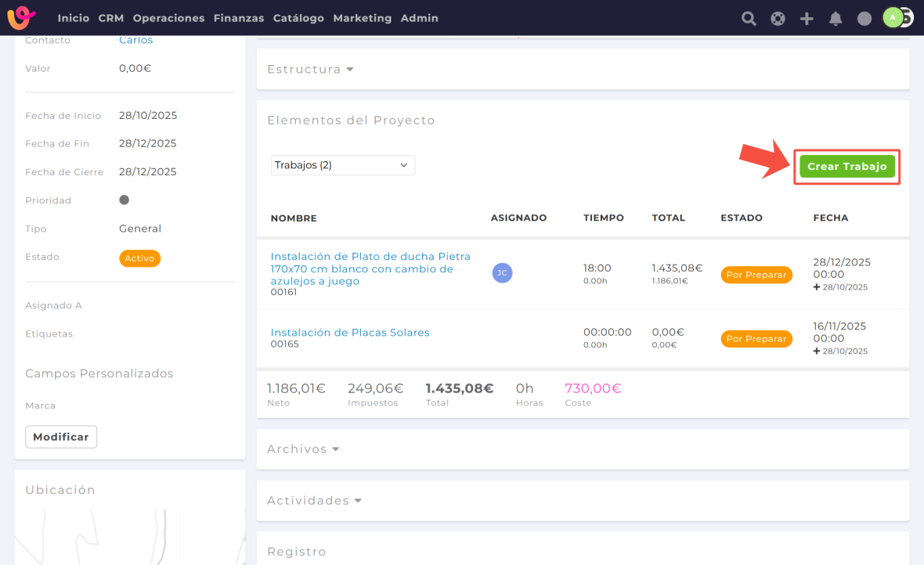Viewport: 924px width, 565px height.
Task: Click the plus quick-create icon in top bar
Action: point(807,18)
